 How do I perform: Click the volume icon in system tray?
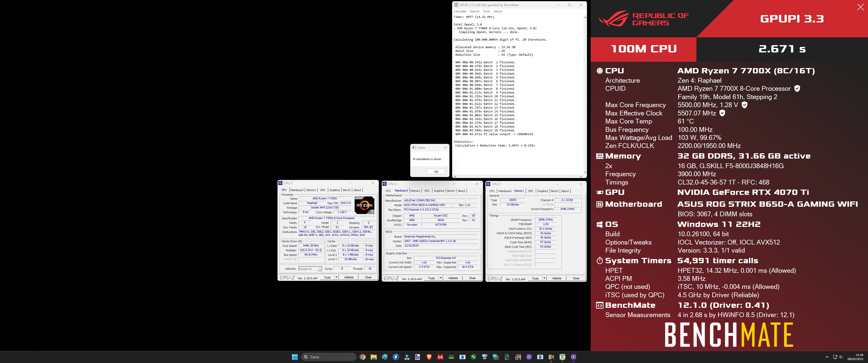(x=841, y=357)
